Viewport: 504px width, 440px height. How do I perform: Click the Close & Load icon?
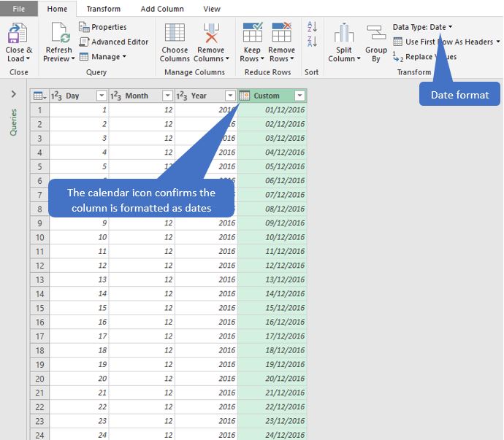coord(18,33)
